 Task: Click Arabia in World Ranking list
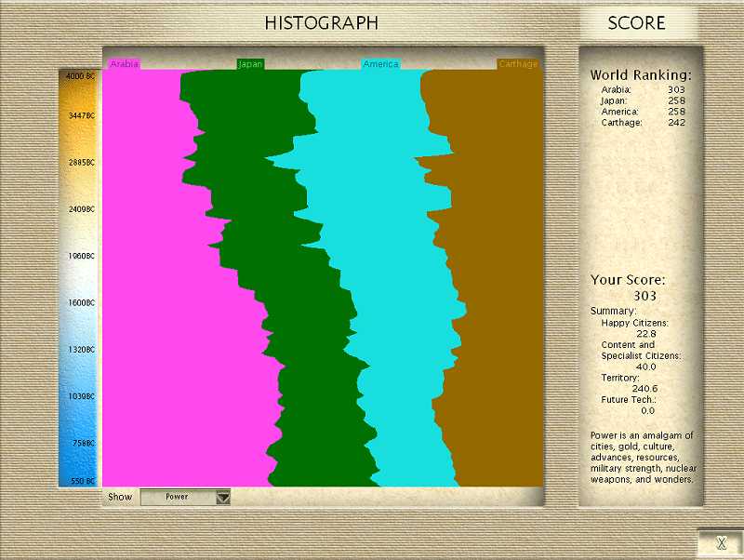[643, 89]
